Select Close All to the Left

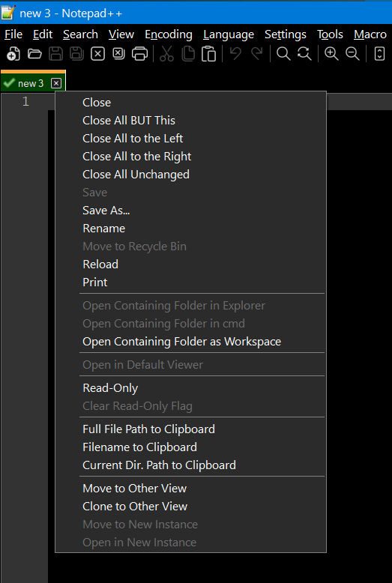[191, 139]
